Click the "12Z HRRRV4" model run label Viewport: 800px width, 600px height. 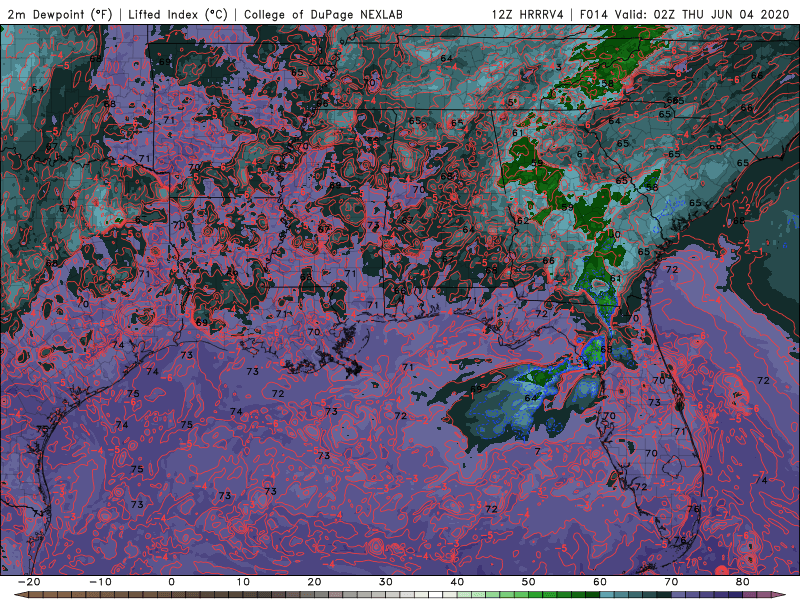tap(528, 15)
